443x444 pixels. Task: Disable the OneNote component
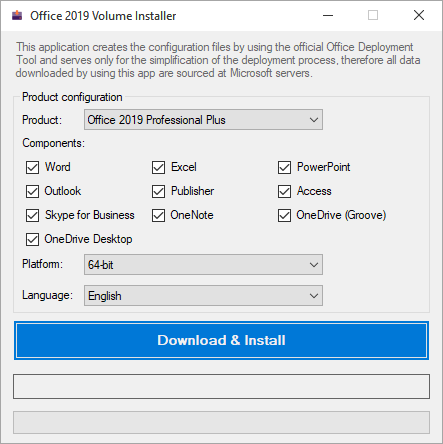tap(158, 215)
